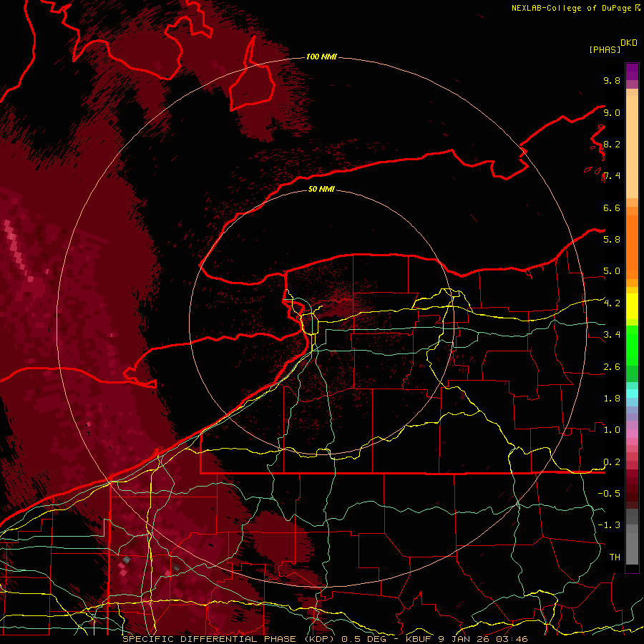644x644 pixels.
Task: Click the 5.0 value on the scale
Action: (x=612, y=271)
